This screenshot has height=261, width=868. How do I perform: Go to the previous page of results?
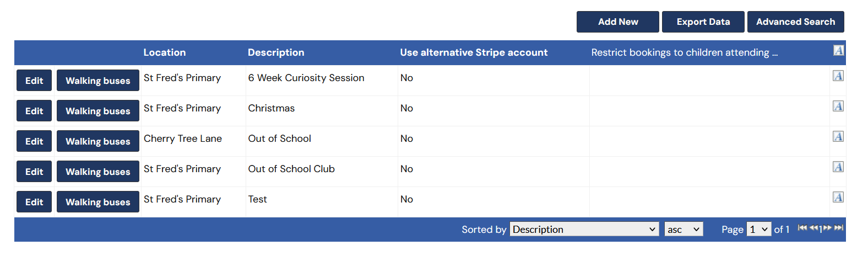point(813,228)
